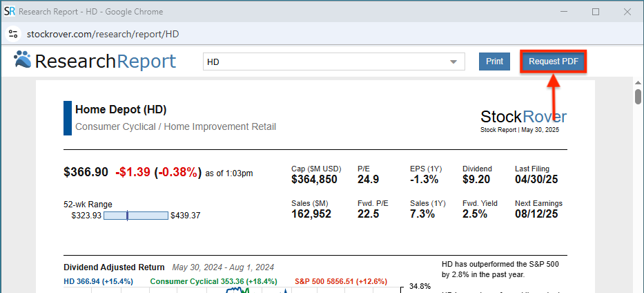
Task: Click the $366.90 price value
Action: pos(86,172)
